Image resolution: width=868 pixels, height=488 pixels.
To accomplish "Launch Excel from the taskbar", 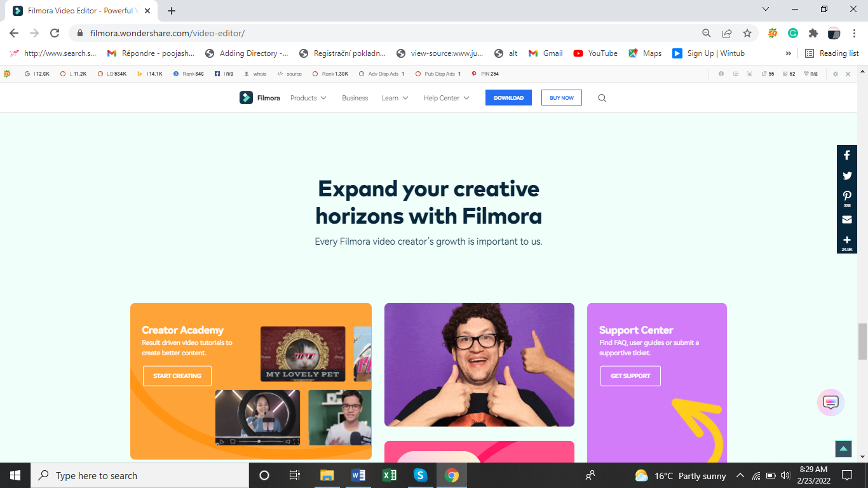I will coord(389,475).
